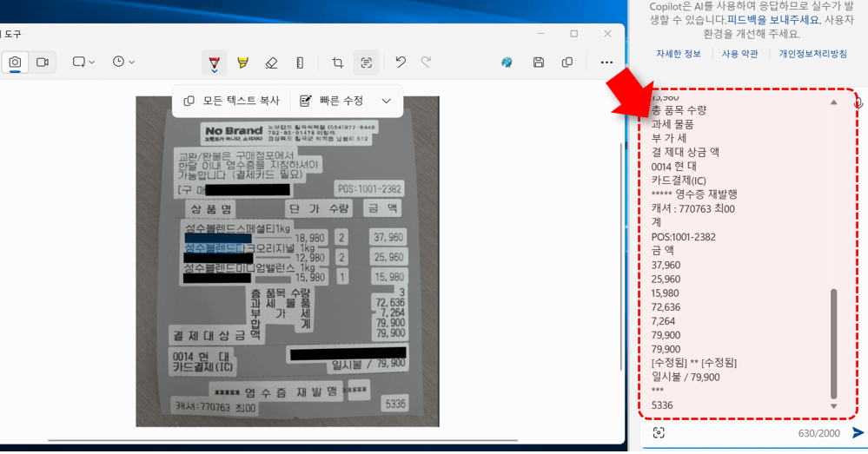The width and height of the screenshot is (868, 454).
Task: Click the add screenshot icon in Copilot
Action: (659, 433)
